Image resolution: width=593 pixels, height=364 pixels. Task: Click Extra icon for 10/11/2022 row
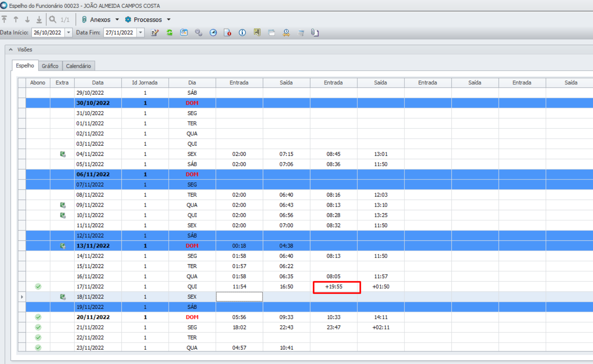click(x=63, y=215)
